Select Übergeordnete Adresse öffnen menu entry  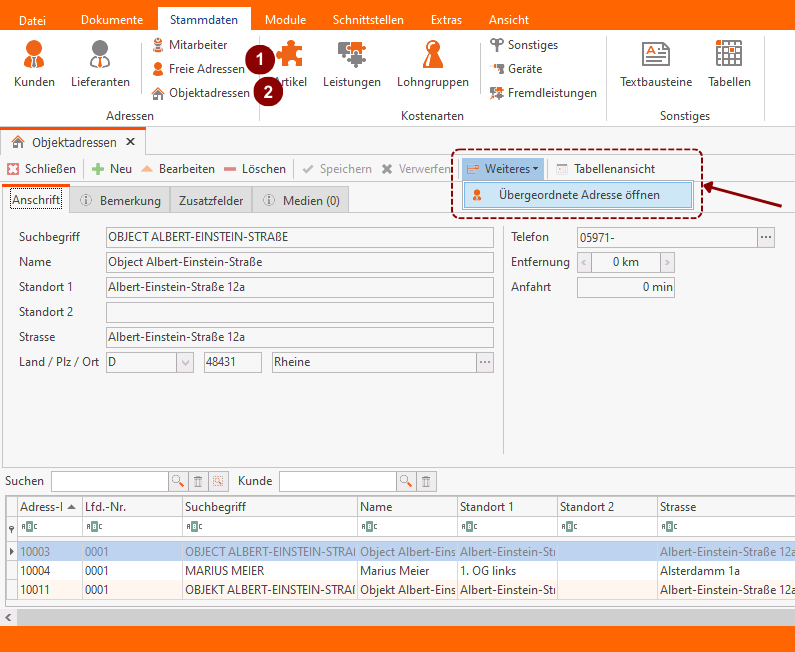click(x=578, y=195)
